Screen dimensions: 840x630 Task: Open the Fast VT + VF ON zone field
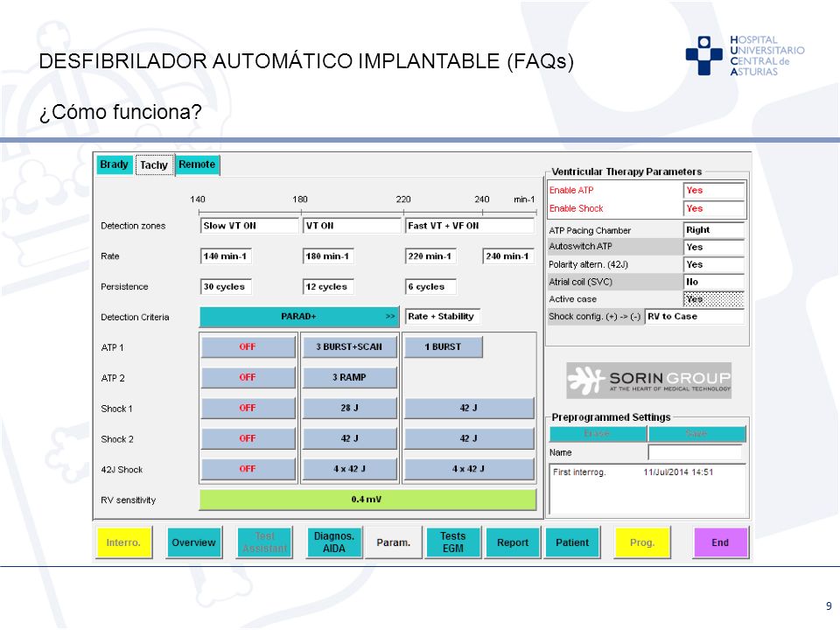(470, 226)
